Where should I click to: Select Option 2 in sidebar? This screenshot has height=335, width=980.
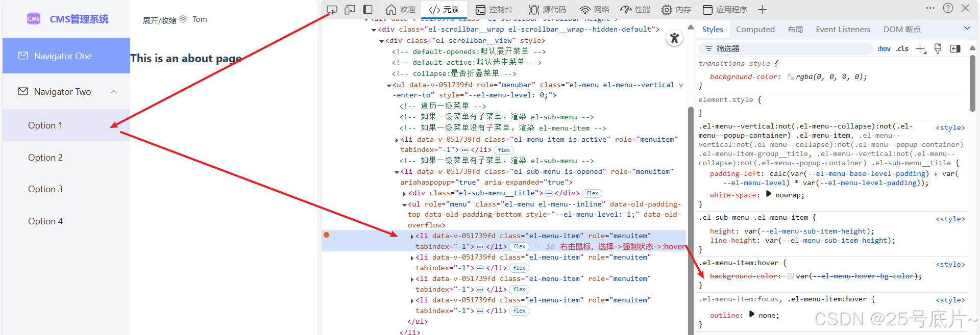[x=66, y=158]
